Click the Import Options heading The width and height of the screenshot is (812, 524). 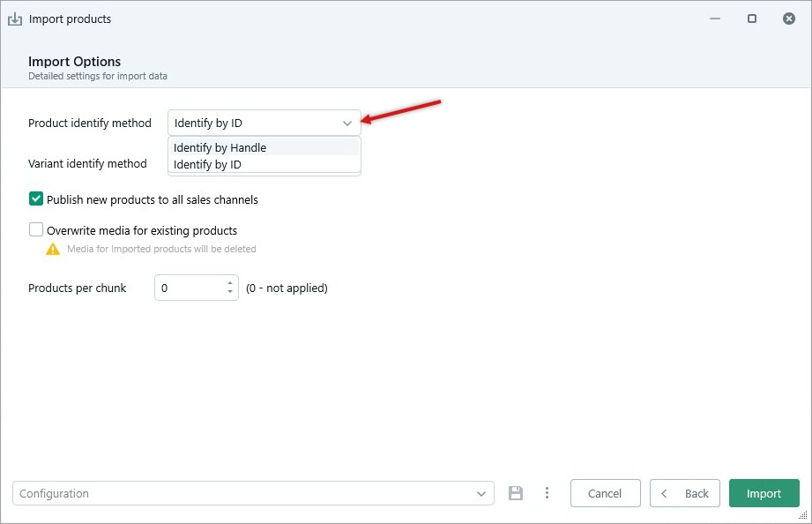coord(75,62)
